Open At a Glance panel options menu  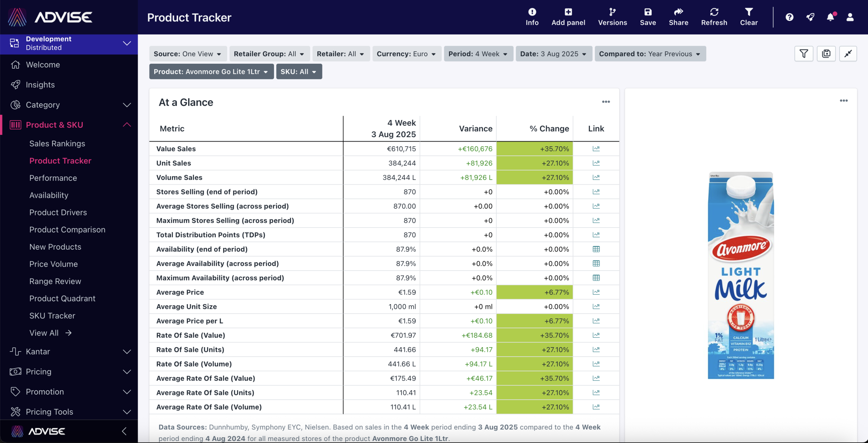[x=606, y=102]
